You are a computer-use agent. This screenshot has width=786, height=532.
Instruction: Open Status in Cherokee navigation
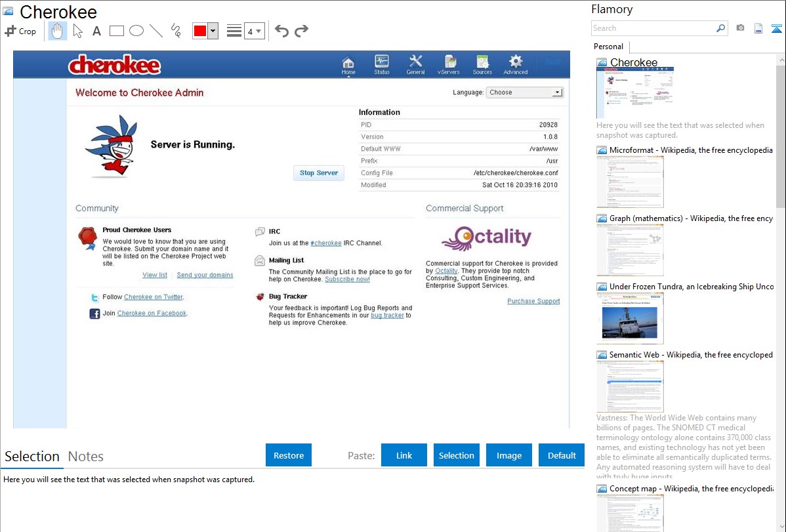click(x=381, y=65)
